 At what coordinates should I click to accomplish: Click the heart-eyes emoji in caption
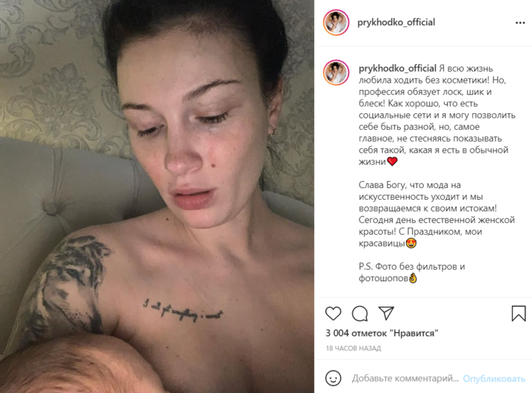tap(411, 243)
